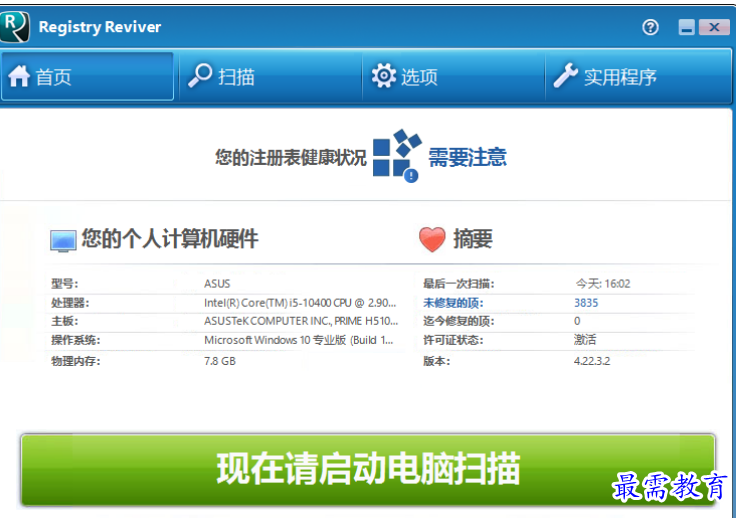Viewport: 736px width, 518px height.
Task: Click the registry health status blocks icon
Action: point(397,155)
